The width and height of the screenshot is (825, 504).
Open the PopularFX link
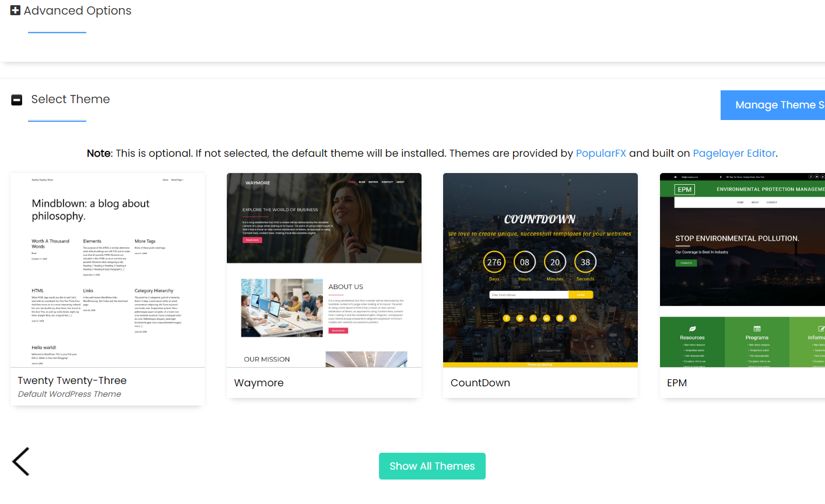click(x=601, y=153)
